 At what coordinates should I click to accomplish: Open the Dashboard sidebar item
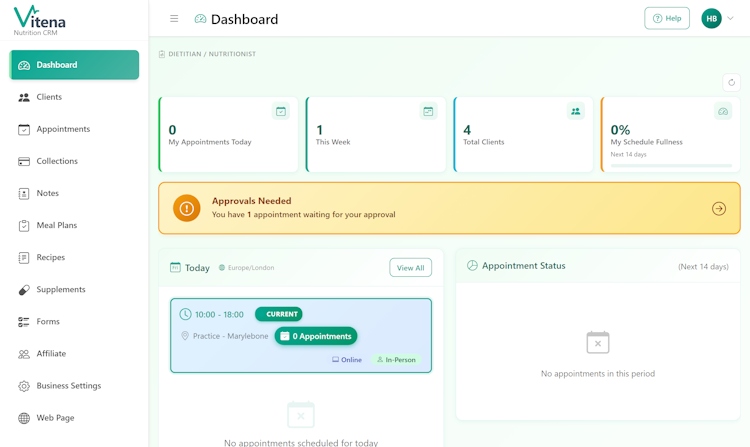tap(74, 65)
